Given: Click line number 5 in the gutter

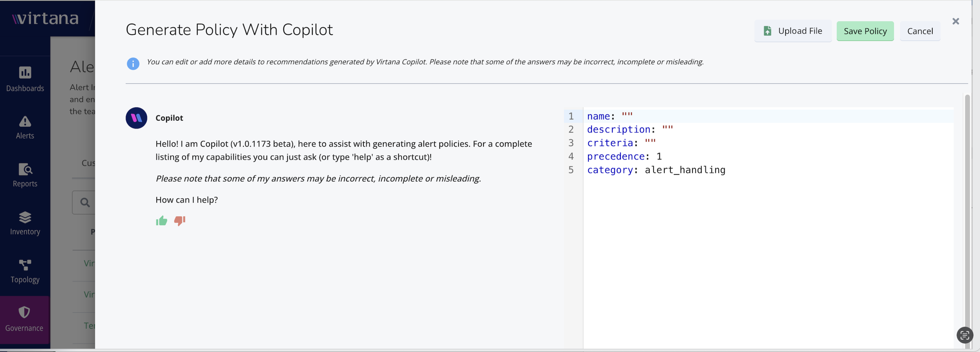Looking at the screenshot, I should (571, 170).
